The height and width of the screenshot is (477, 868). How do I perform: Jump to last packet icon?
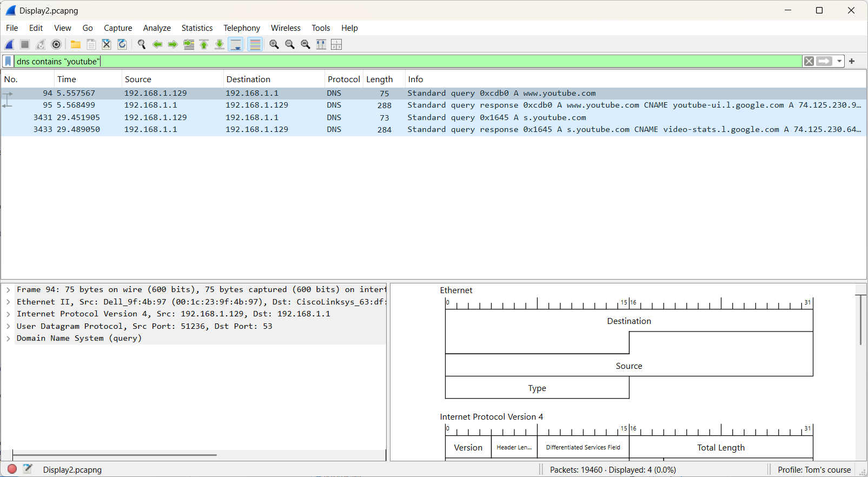tap(220, 44)
